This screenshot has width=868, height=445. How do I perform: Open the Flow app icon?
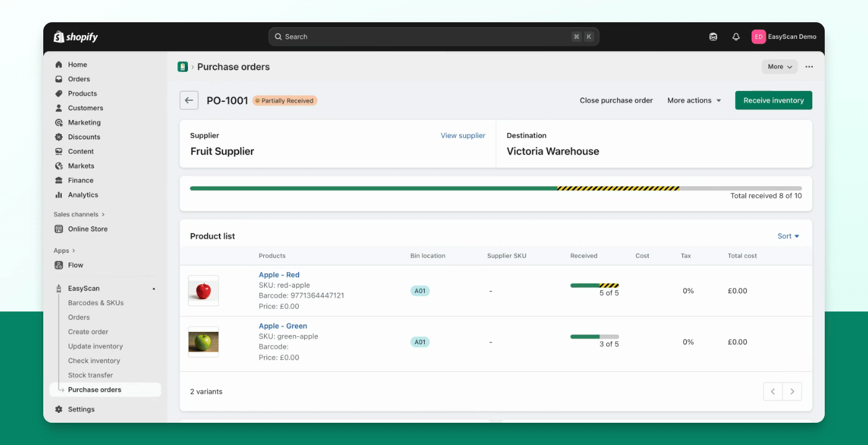click(x=59, y=265)
